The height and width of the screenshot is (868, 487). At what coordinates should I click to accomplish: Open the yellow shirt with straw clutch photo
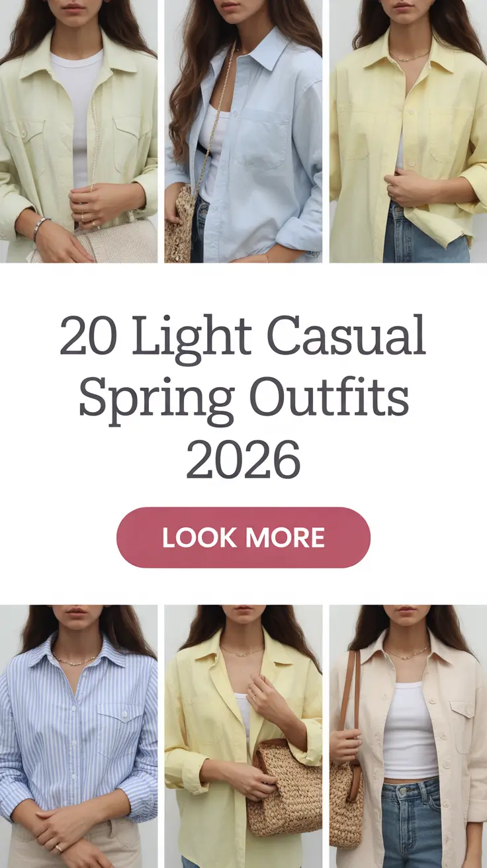(243, 736)
